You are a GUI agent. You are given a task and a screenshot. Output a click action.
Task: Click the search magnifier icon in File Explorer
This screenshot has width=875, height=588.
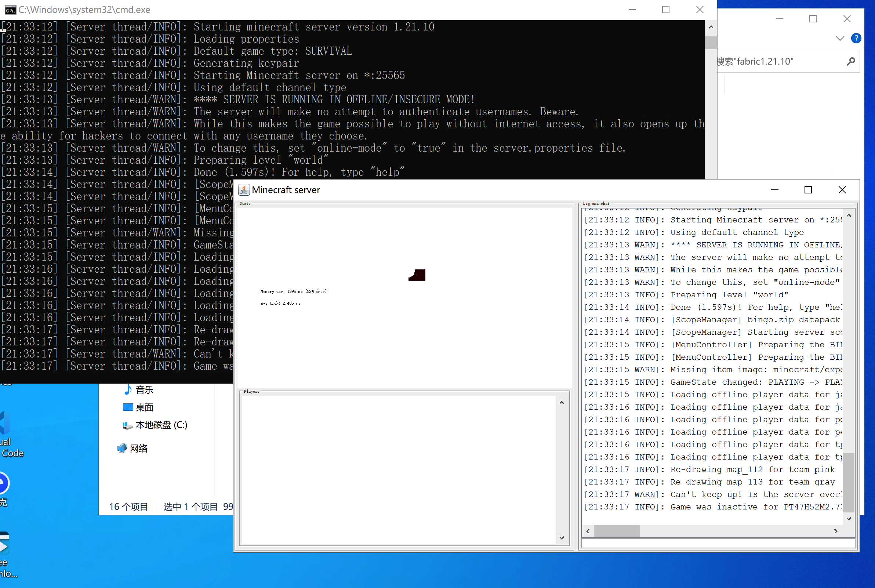pos(851,62)
